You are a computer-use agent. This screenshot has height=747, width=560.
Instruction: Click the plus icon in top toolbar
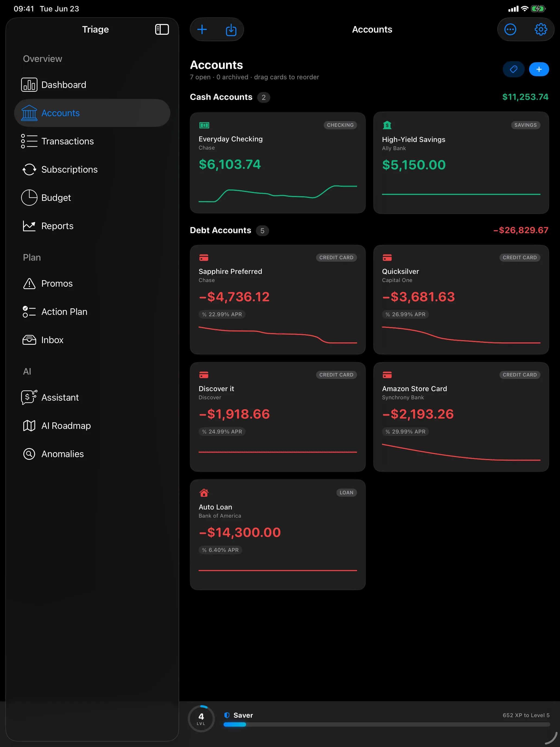[x=202, y=29]
